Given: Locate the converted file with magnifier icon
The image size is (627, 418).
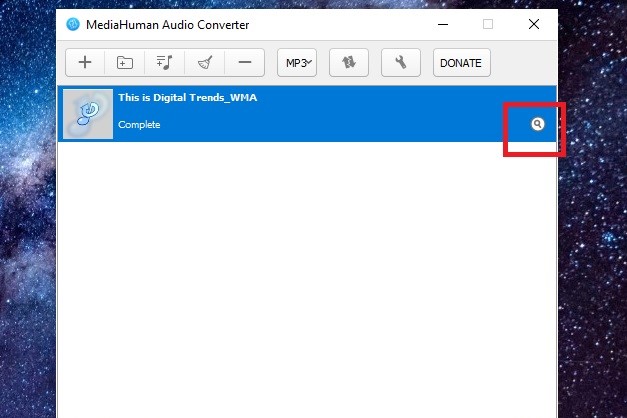Looking at the screenshot, I should coord(538,124).
